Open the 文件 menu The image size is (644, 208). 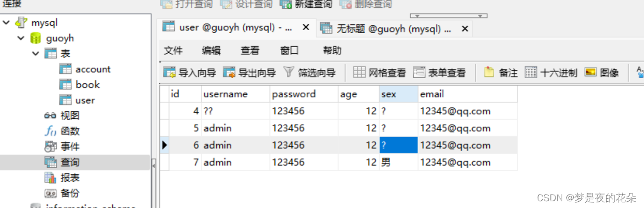(173, 51)
